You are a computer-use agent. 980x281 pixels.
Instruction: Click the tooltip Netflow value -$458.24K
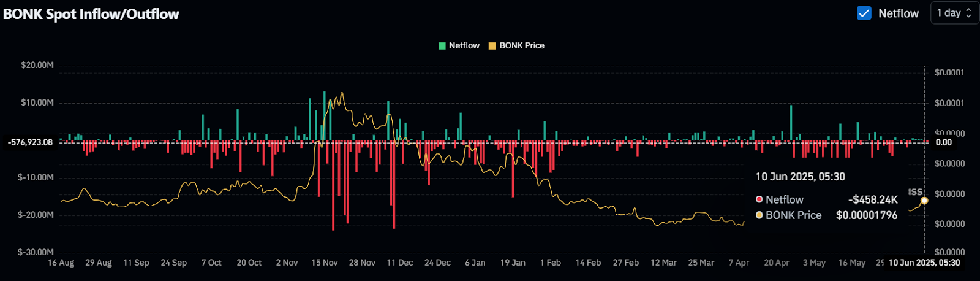(873, 200)
